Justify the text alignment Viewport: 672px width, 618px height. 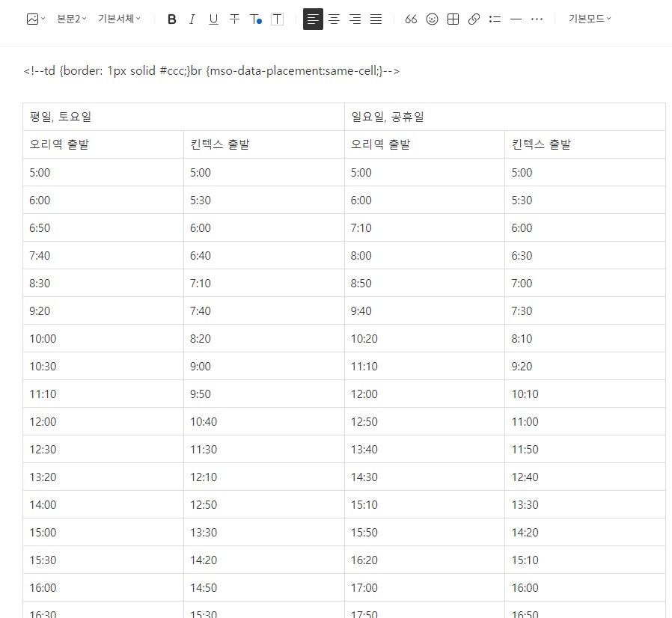(376, 19)
